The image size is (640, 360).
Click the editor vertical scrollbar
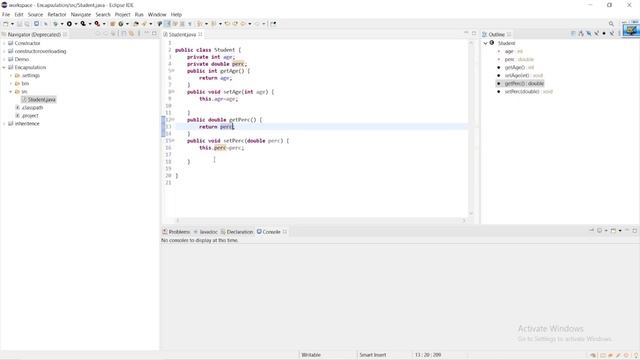pos(471,127)
